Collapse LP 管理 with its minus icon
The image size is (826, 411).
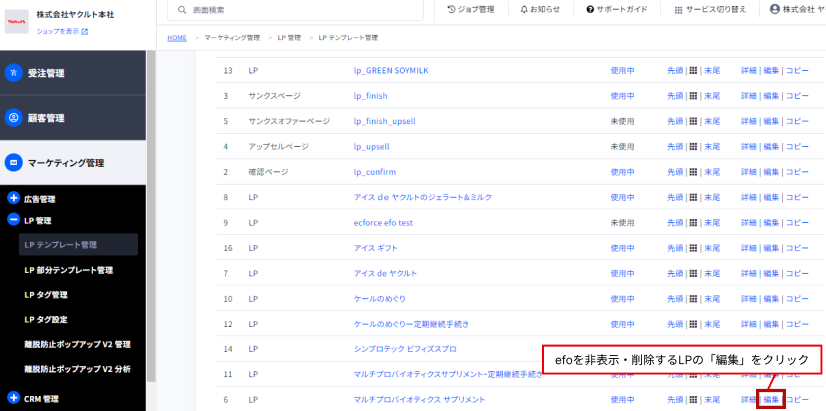tap(14, 220)
